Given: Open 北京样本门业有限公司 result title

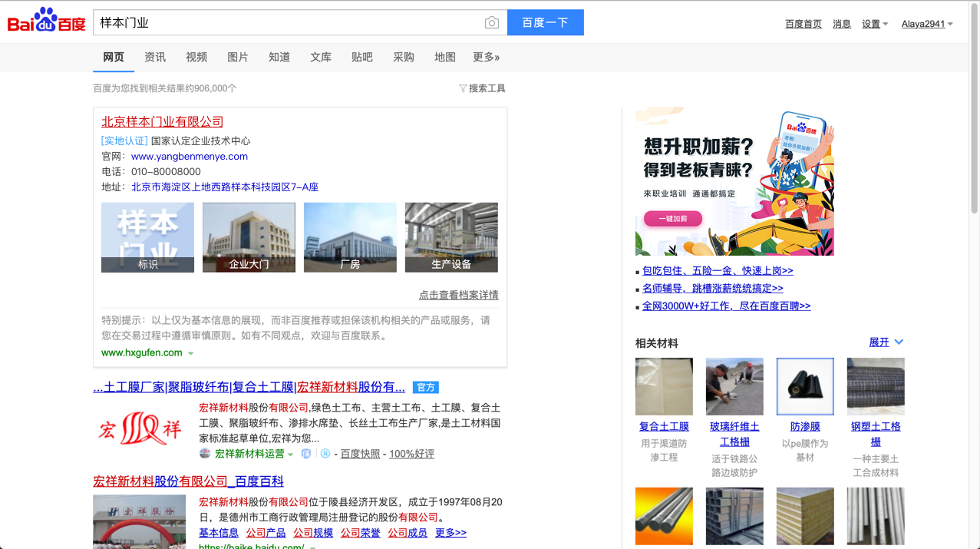Looking at the screenshot, I should (163, 121).
